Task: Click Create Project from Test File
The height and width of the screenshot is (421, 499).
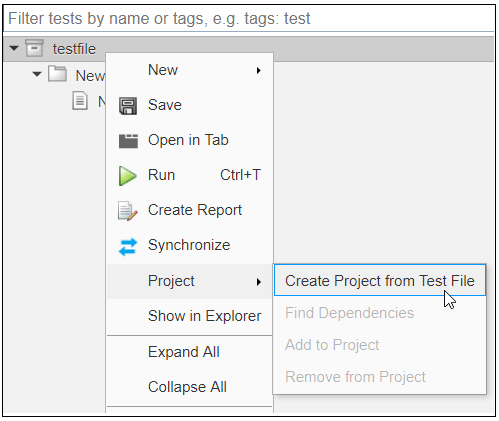Action: coord(380,280)
